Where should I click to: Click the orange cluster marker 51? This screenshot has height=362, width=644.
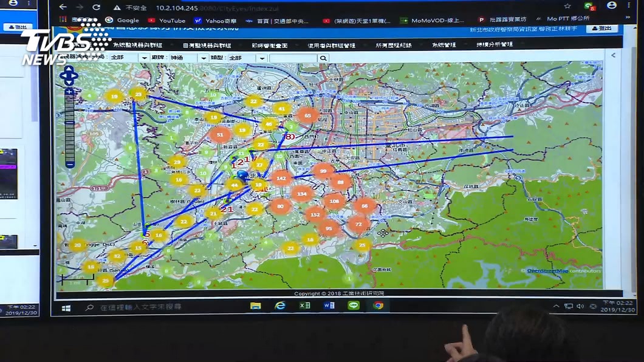220,135
